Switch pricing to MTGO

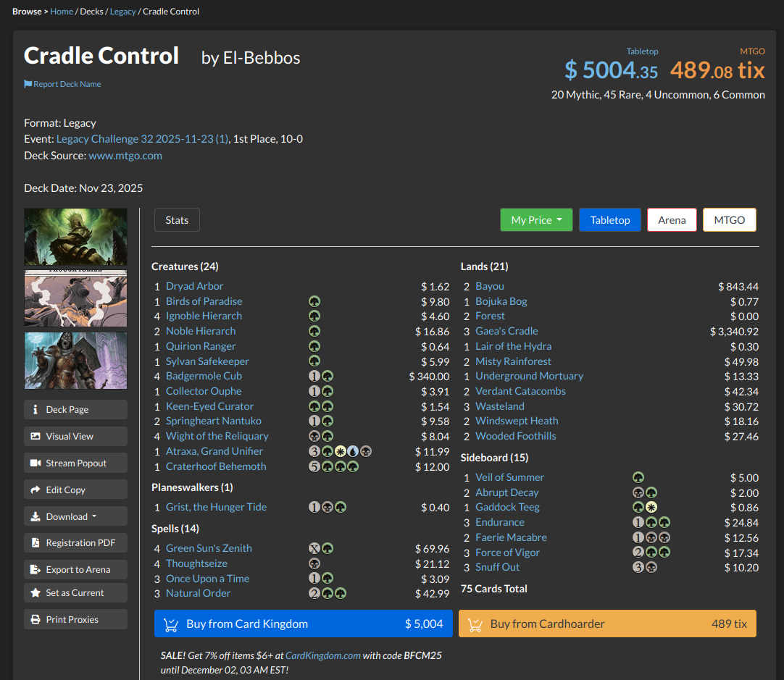point(730,220)
